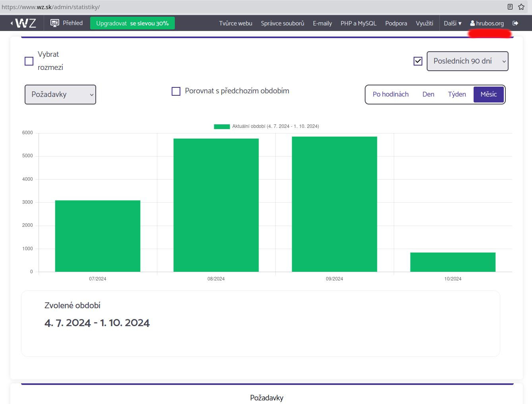
Task: Switch to Týden view
Action: [457, 95]
